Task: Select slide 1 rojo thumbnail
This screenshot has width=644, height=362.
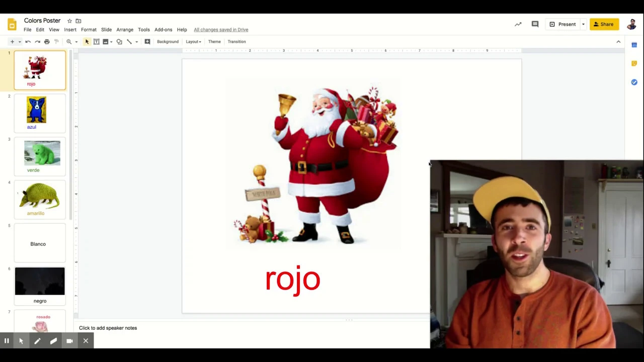Action: [40, 70]
